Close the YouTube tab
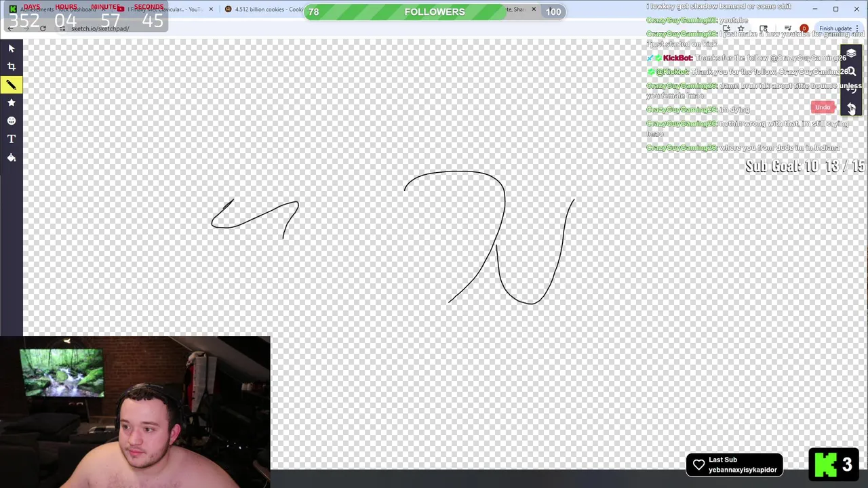Image resolution: width=868 pixels, height=488 pixels. click(211, 9)
